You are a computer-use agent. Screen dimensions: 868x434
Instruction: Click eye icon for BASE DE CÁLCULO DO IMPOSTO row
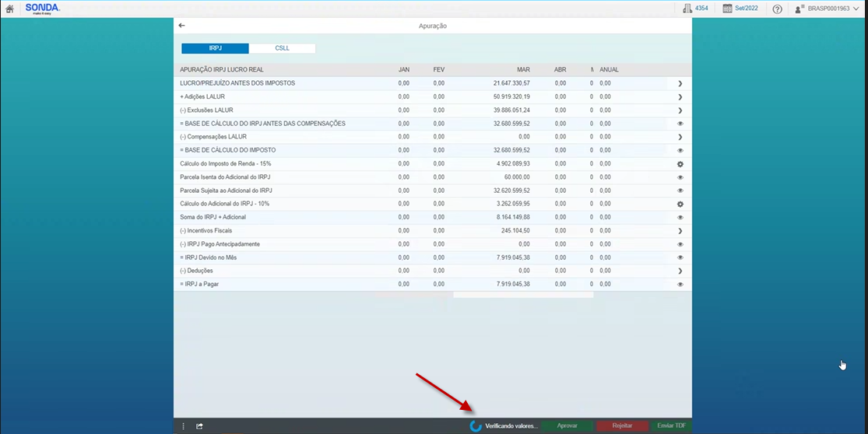pos(680,151)
